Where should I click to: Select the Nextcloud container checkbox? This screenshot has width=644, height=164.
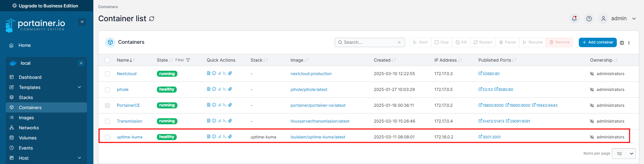(108, 74)
